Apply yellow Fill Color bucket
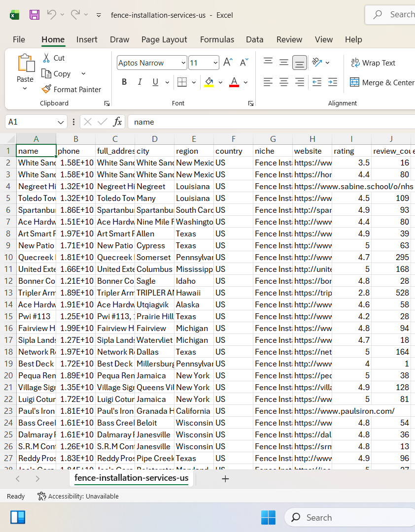 pyautogui.click(x=209, y=82)
